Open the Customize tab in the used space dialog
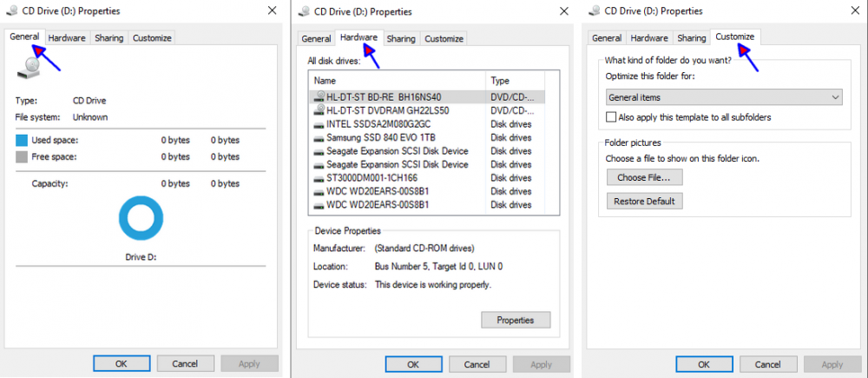This screenshot has height=378, width=868. (x=152, y=38)
